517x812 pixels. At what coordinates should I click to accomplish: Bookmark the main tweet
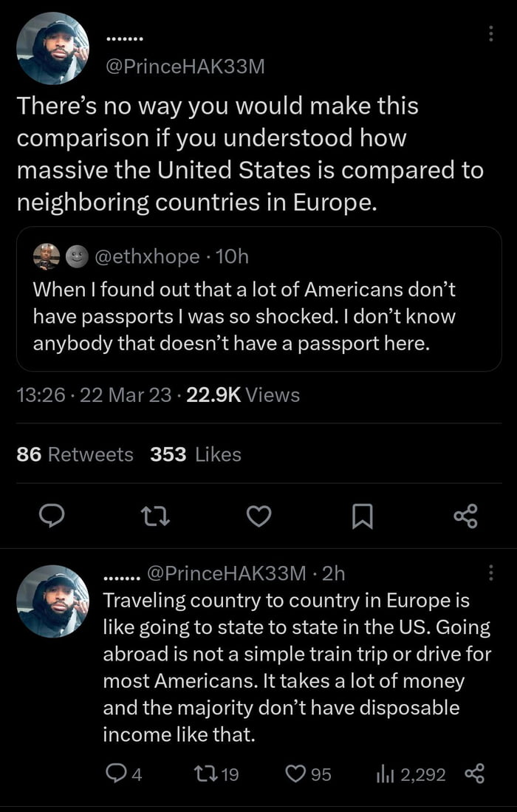pos(362,516)
